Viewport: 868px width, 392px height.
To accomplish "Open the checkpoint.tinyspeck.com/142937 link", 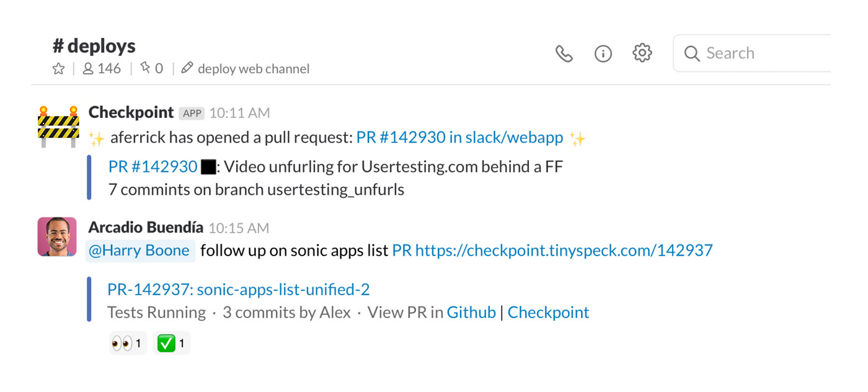I will [564, 251].
